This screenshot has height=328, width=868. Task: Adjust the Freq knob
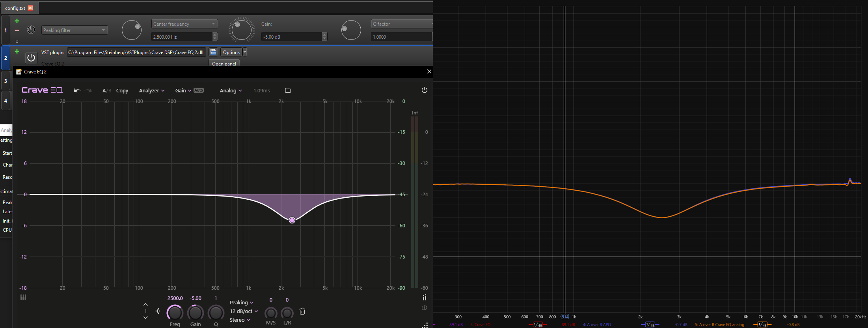(175, 313)
